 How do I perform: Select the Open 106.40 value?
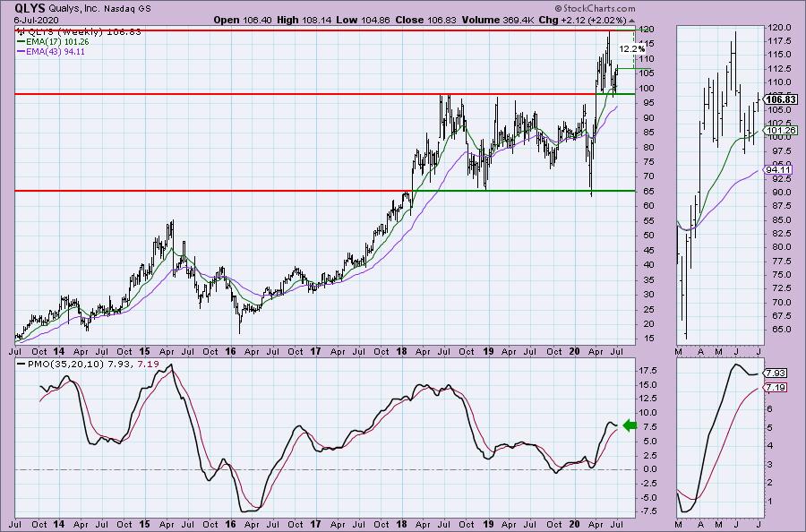[x=243, y=20]
